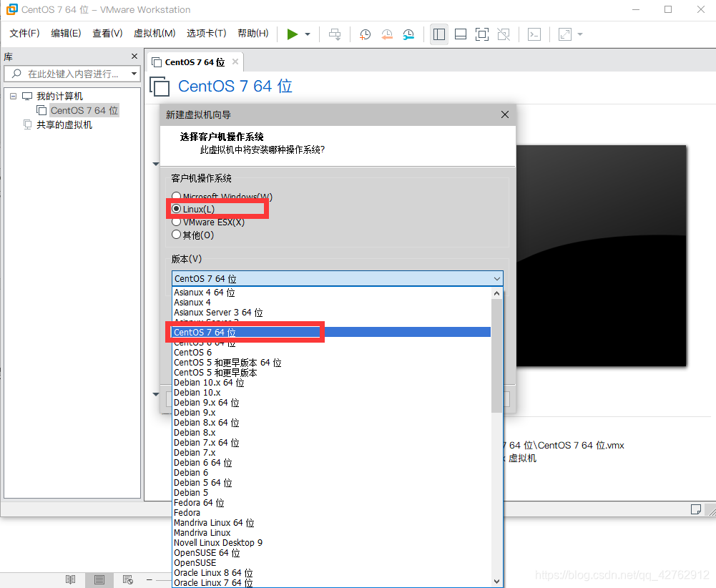Power on the VM with green play button
Image resolution: width=716 pixels, height=588 pixels.
click(293, 34)
